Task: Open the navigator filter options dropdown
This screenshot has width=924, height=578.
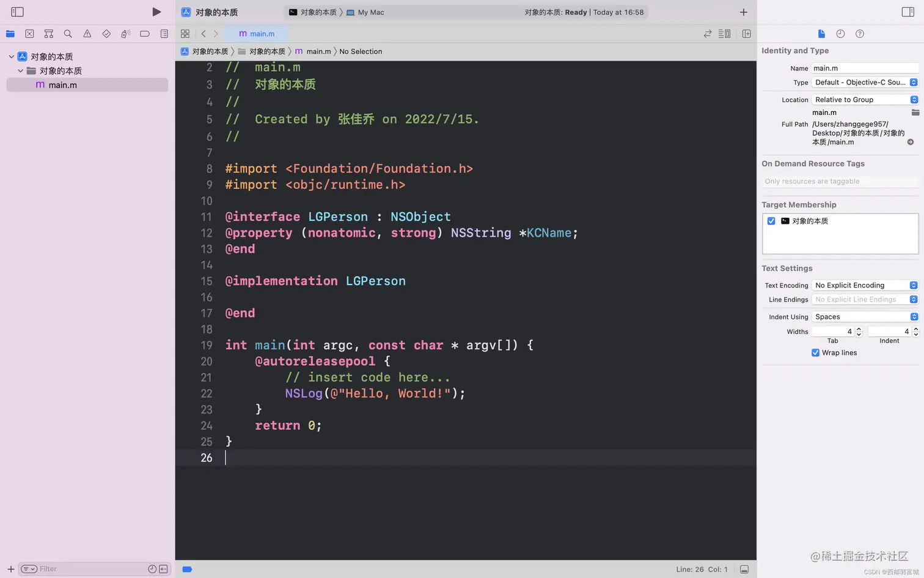Action: (29, 569)
